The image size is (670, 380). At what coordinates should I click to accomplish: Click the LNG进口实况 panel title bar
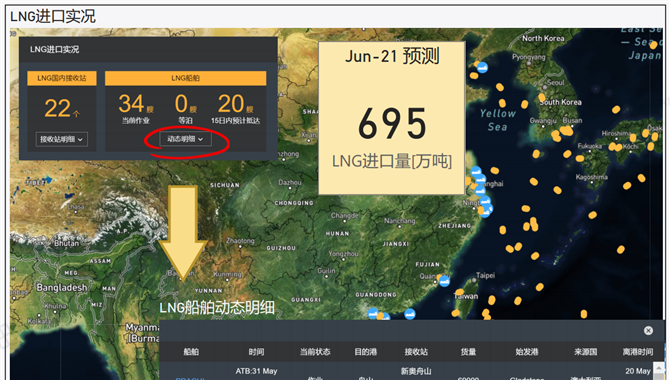148,50
